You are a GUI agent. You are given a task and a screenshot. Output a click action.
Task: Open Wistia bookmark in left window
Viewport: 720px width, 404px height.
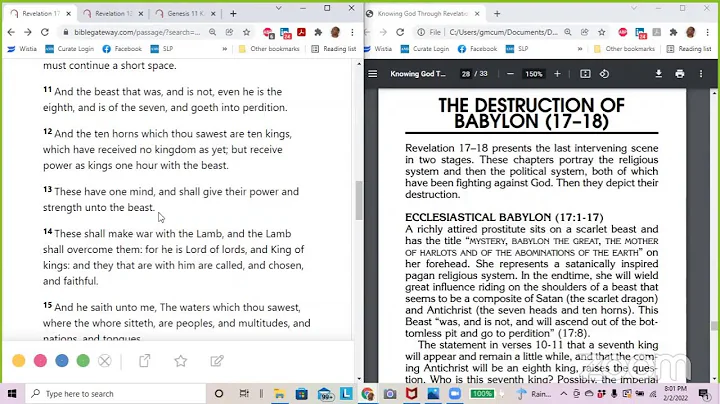tap(22, 49)
